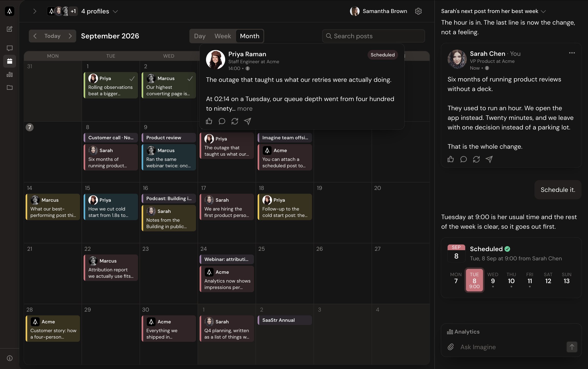Click the info icon at sidebar bottom
The image size is (588, 369).
pyautogui.click(x=10, y=358)
